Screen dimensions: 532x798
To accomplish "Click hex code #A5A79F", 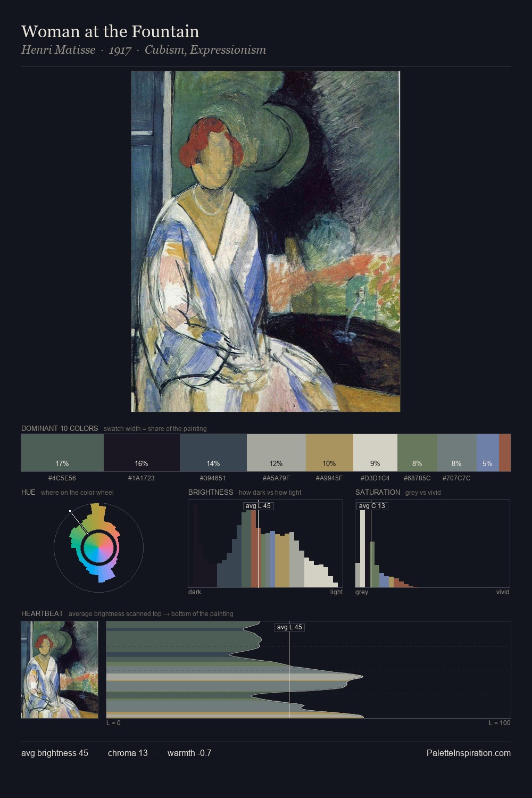I will tap(276, 478).
